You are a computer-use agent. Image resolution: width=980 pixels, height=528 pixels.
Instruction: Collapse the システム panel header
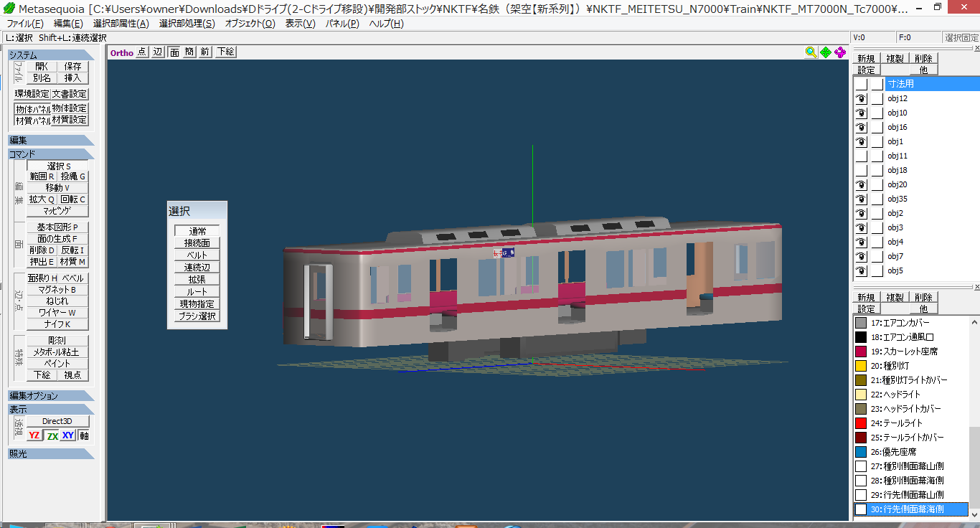[51, 55]
